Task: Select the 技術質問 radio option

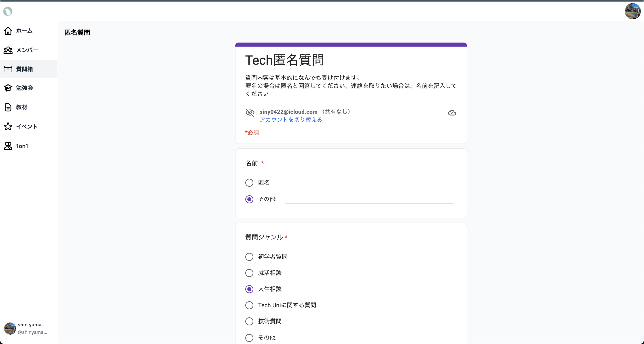Action: [249, 321]
